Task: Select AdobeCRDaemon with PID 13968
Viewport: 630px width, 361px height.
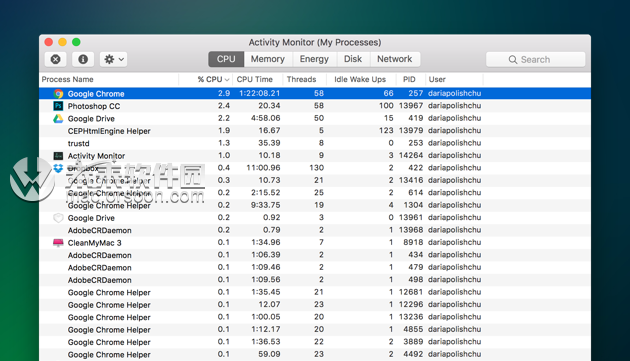Action: (x=315, y=230)
